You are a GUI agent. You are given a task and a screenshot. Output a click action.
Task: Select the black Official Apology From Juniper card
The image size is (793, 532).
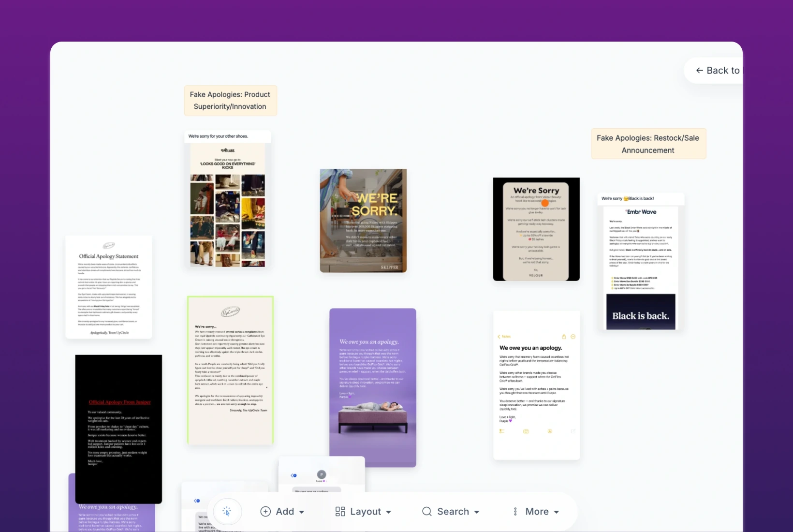coord(118,429)
